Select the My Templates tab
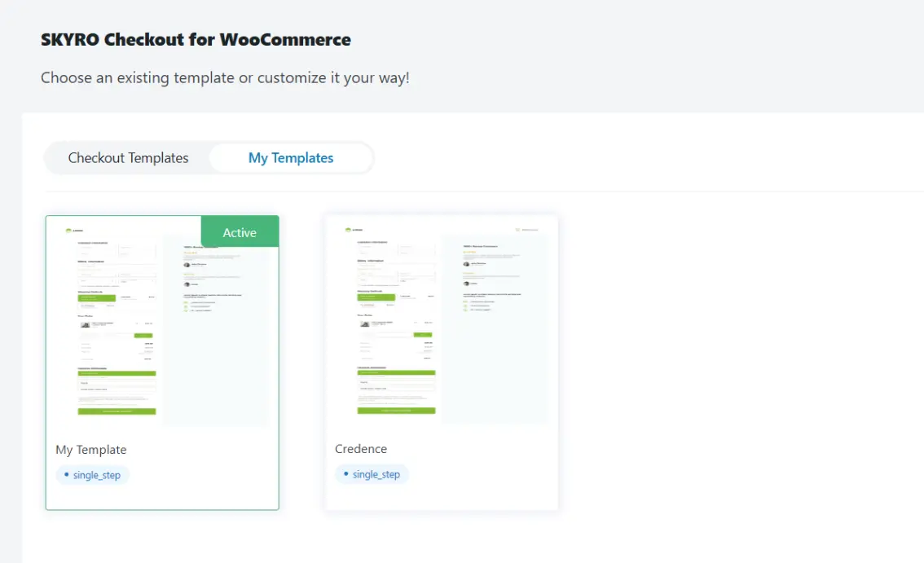 [291, 158]
